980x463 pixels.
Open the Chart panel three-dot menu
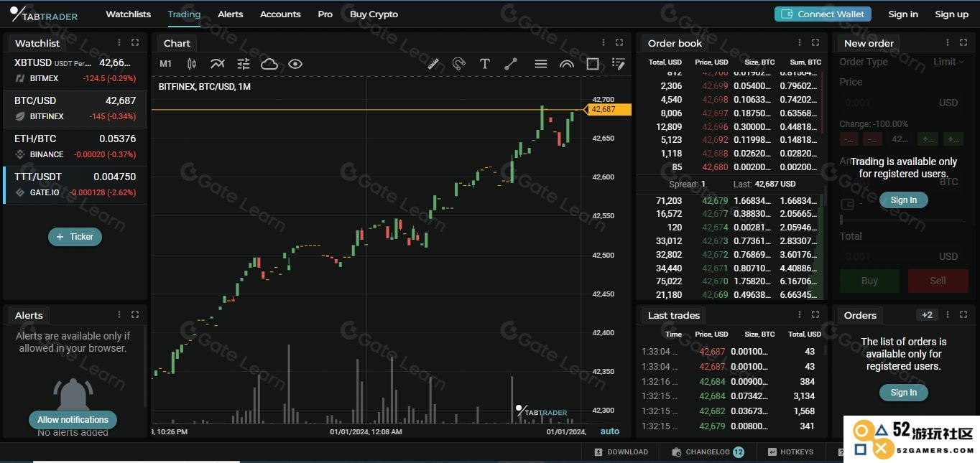tap(604, 43)
